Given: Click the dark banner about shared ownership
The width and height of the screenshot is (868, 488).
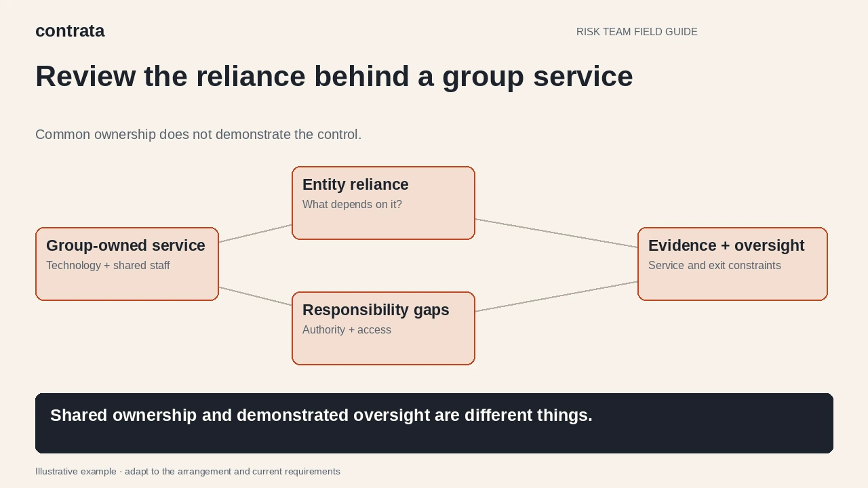Looking at the screenshot, I should coord(434,423).
